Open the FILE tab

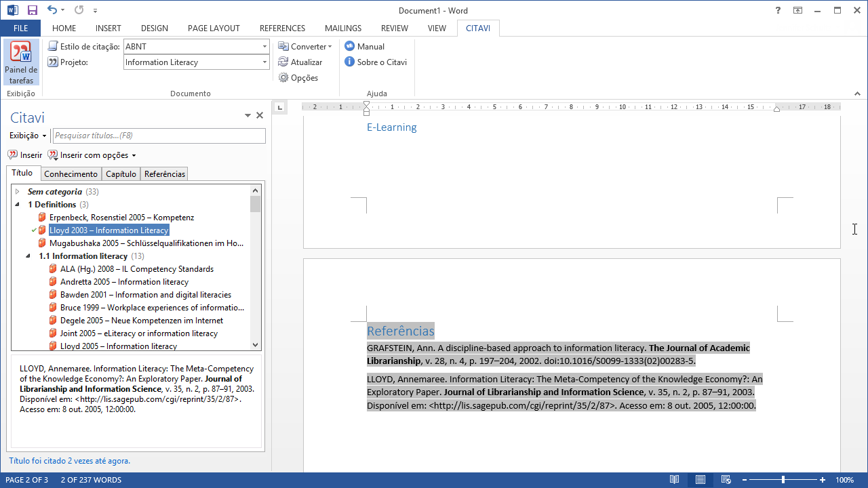pyautogui.click(x=20, y=28)
